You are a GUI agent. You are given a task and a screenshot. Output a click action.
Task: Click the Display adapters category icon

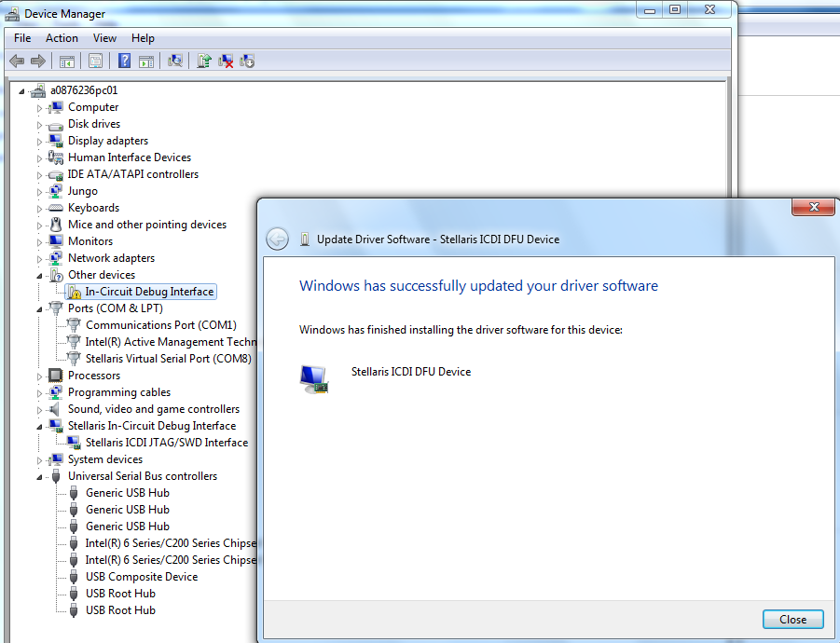click(55, 141)
